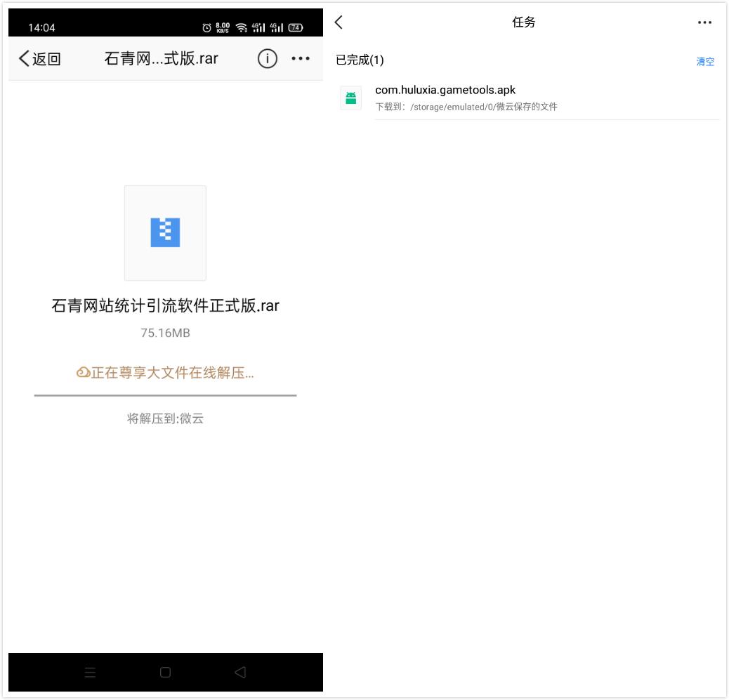
Task: Click the decompression progress bar
Action: coord(165,396)
